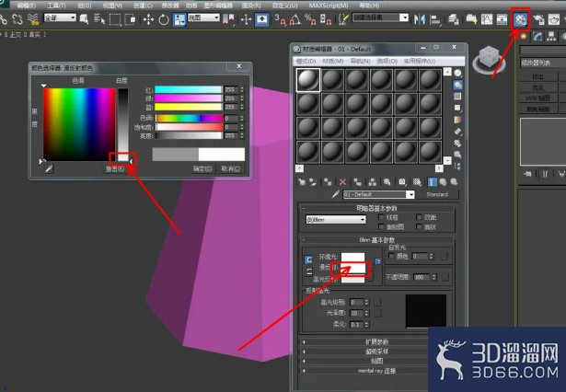Image resolution: width=566 pixels, height=392 pixels.
Task: Enable the 双面 2-Sided checkbox
Action: click(x=419, y=217)
